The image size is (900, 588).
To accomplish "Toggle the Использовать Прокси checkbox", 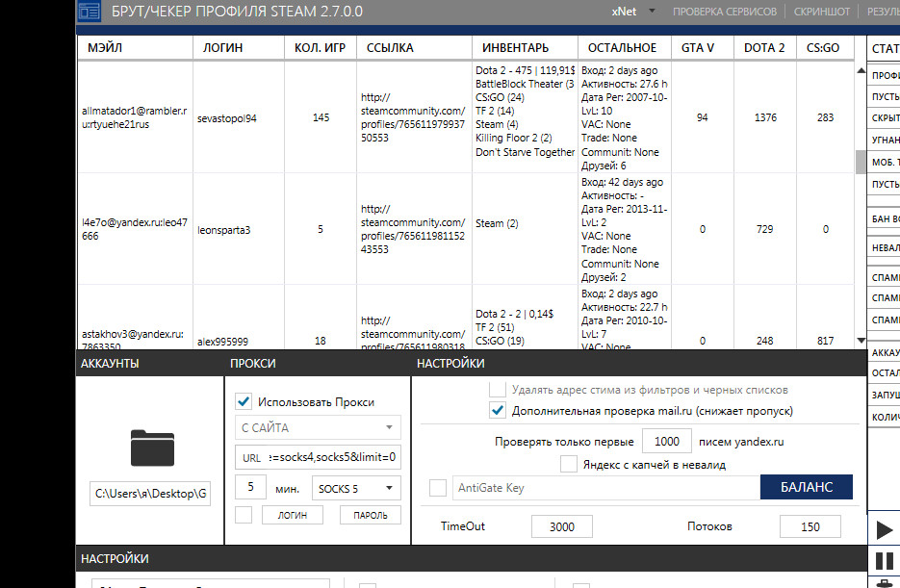I will tap(244, 401).
